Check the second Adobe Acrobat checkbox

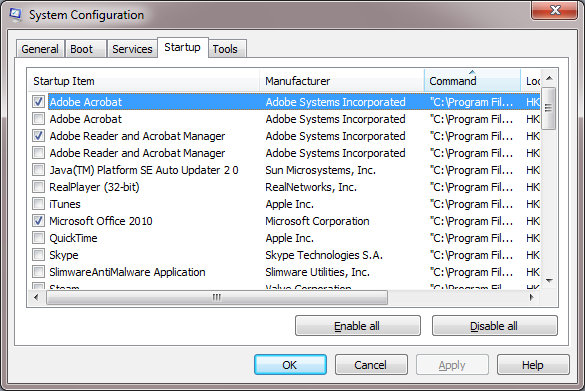pyautogui.click(x=38, y=119)
